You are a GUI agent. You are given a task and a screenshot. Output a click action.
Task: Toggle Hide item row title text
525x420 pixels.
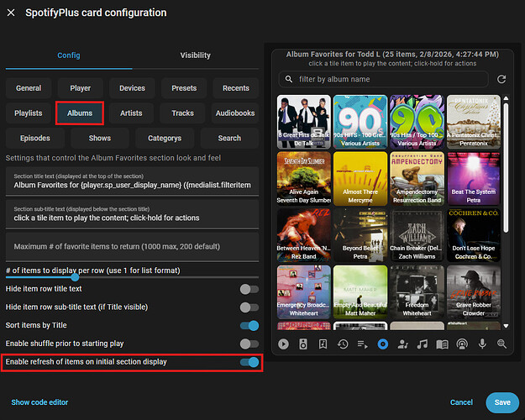[x=249, y=289]
